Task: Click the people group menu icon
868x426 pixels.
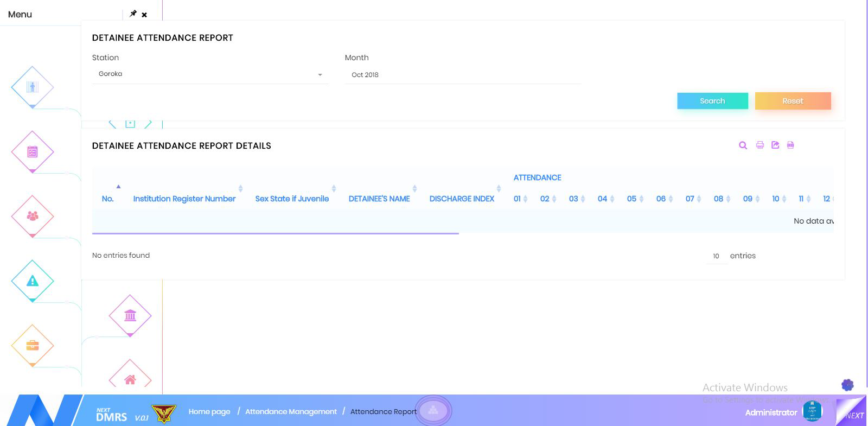Action: pyautogui.click(x=33, y=216)
